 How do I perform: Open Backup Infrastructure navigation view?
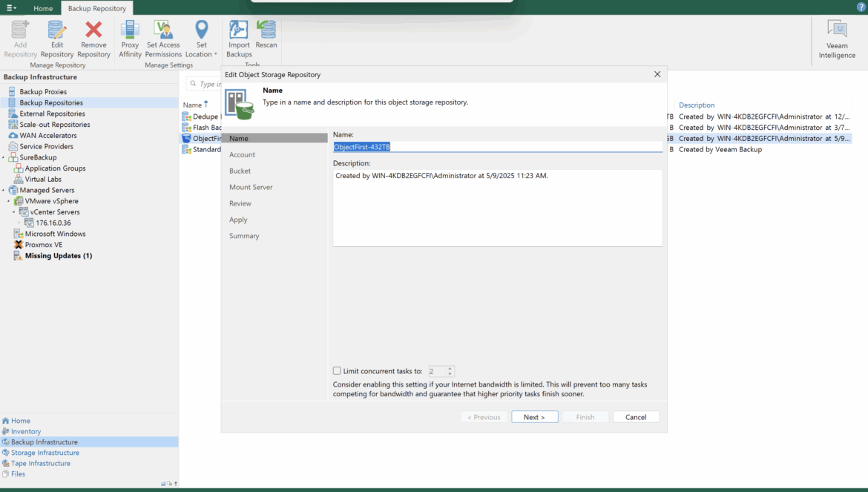pos(45,442)
